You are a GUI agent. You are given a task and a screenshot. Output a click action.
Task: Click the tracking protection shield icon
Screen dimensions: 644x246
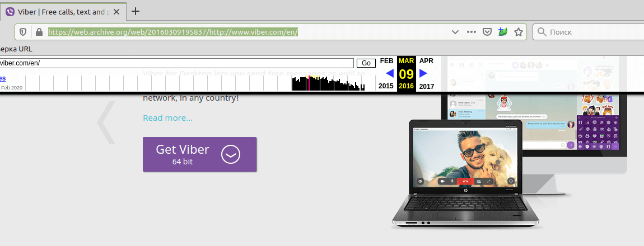pos(24,32)
